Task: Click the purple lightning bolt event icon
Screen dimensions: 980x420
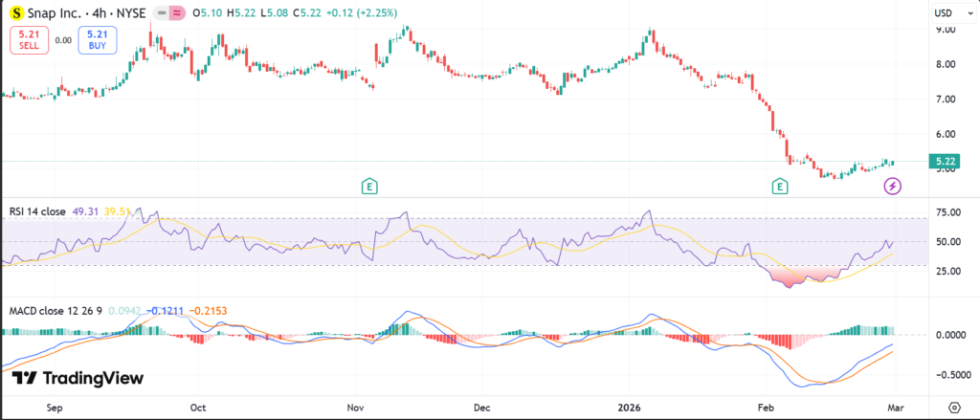Action: click(892, 186)
